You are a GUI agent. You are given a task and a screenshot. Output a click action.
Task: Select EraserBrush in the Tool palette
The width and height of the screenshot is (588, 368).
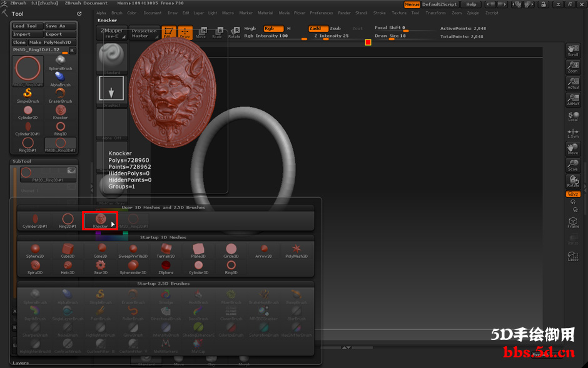[61, 96]
